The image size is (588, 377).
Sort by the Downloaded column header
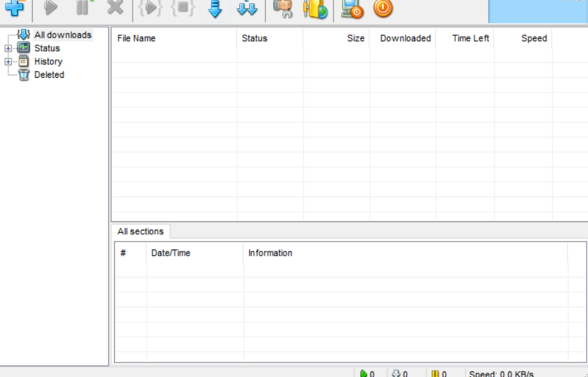click(x=403, y=38)
